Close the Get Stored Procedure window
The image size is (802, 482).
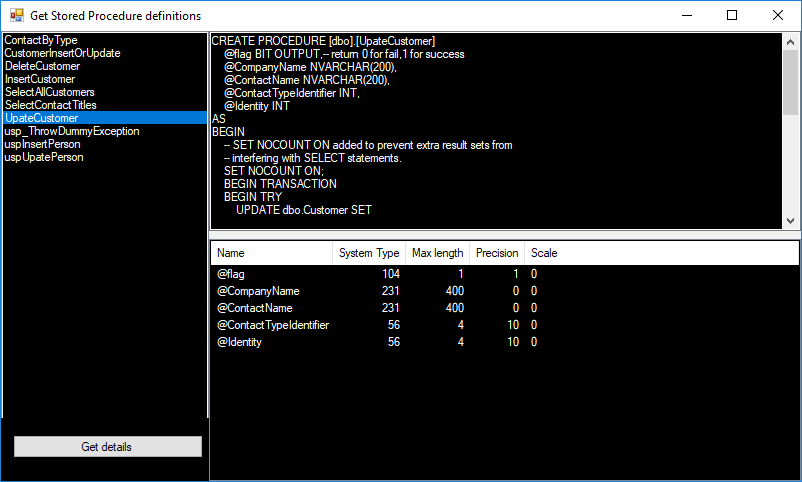(x=777, y=15)
